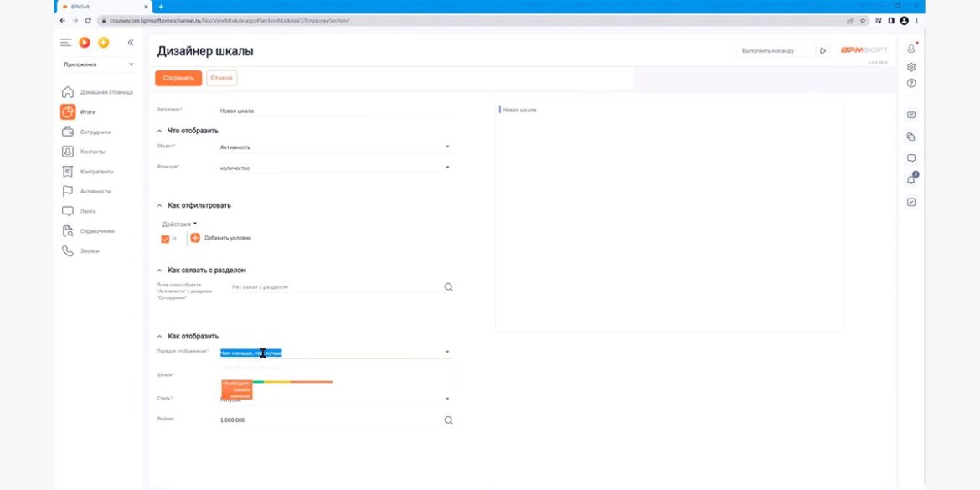Image resolution: width=980 pixels, height=490 pixels.
Task: Click the yellow plus quick-add icon
Action: tap(103, 43)
